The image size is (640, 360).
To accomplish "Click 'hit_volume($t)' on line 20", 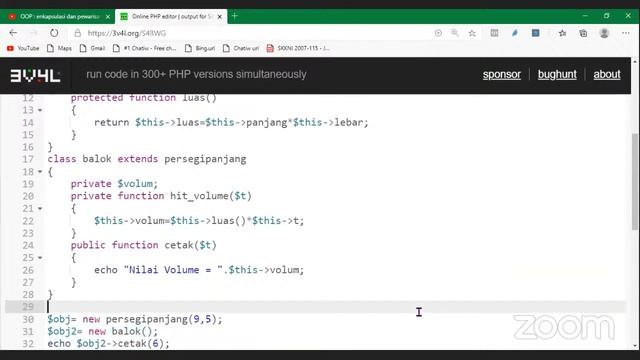I will tap(211, 196).
